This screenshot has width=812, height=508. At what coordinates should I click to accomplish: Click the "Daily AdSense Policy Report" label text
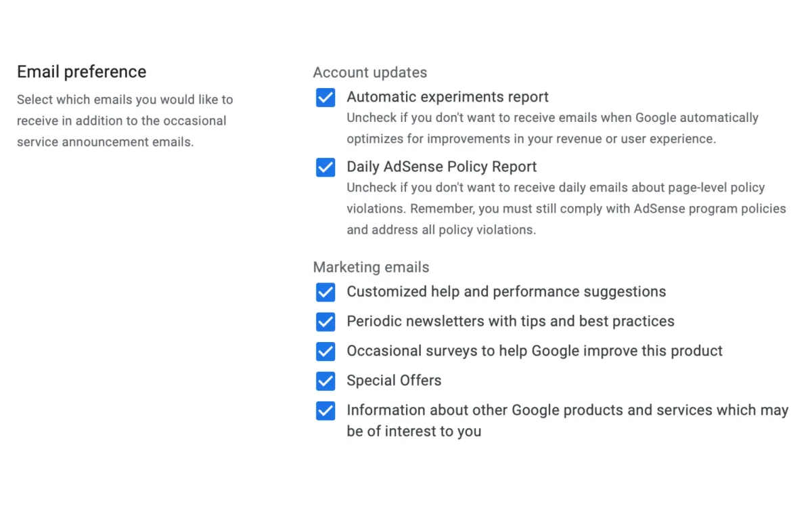pos(441,167)
